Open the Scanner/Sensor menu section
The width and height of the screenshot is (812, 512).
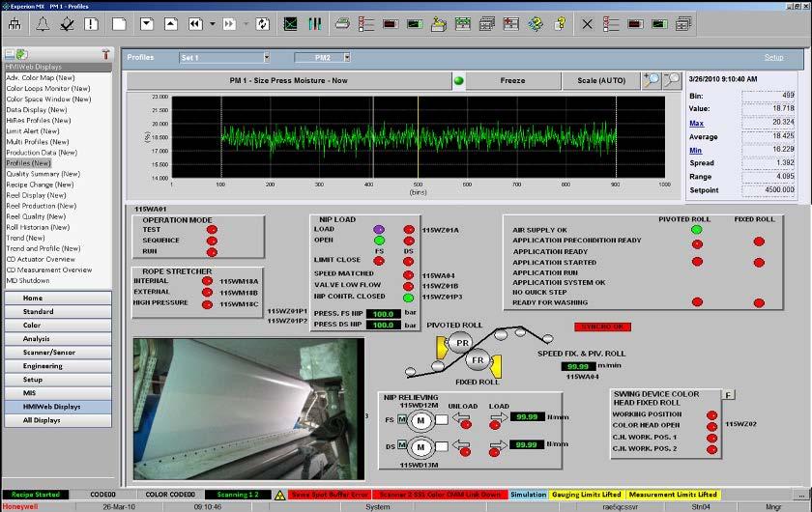point(58,352)
